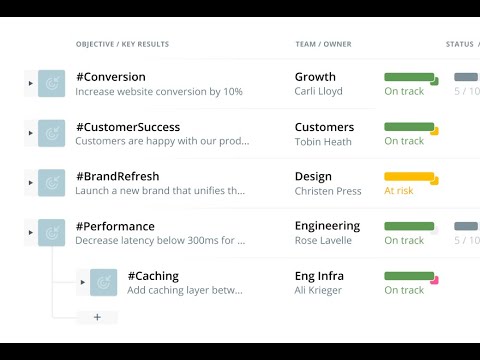Viewport: 480px width, 360px height.
Task: Click the At risk yellow progress bar
Action: [409, 176]
